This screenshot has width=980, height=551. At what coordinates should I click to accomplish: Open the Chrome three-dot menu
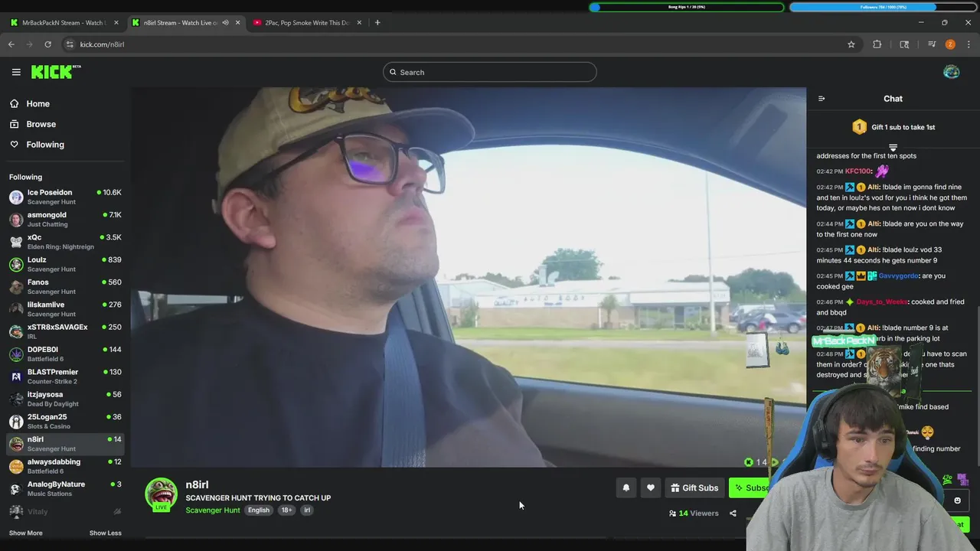969,44
